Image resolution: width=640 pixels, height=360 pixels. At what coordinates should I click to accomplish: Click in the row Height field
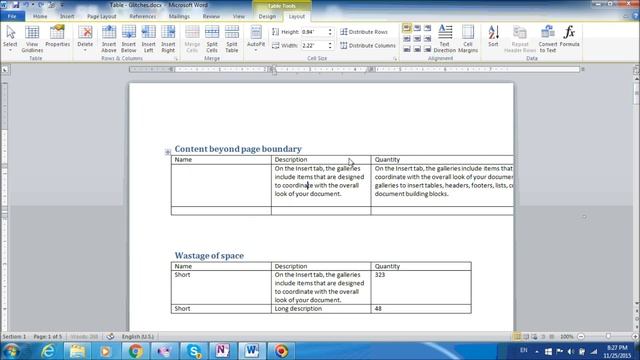coord(314,32)
